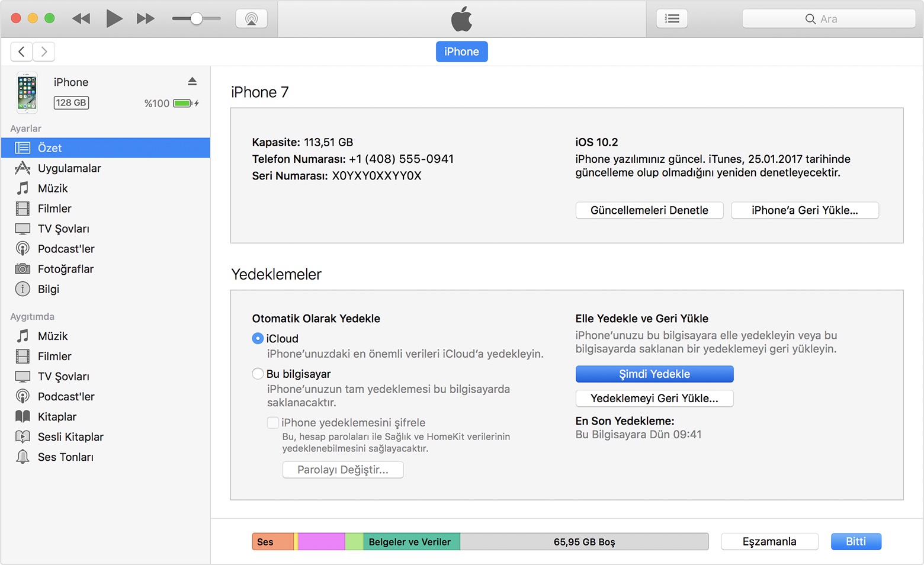Open Ses Tonları on the device
The height and width of the screenshot is (565, 924).
pyautogui.click(x=105, y=457)
